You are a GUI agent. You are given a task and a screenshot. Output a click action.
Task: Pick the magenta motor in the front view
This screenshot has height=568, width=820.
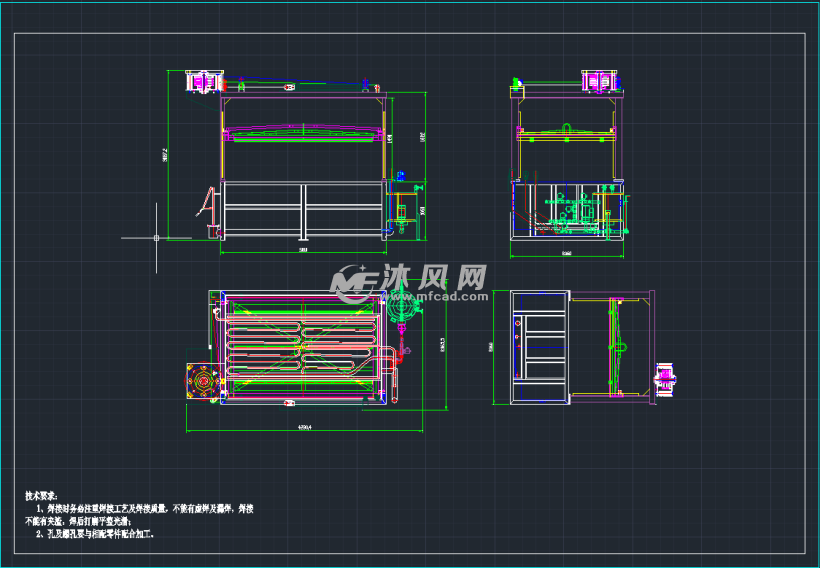pyautogui.click(x=205, y=82)
